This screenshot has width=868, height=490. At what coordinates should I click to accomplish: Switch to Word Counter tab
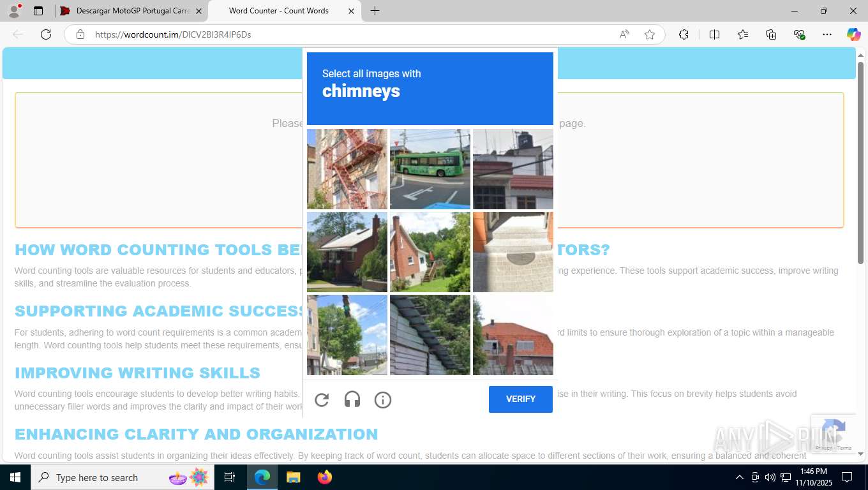pos(279,11)
